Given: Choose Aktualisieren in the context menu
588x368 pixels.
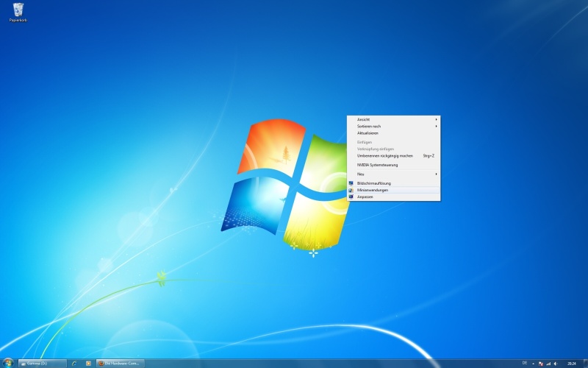Looking at the screenshot, I should point(393,133).
